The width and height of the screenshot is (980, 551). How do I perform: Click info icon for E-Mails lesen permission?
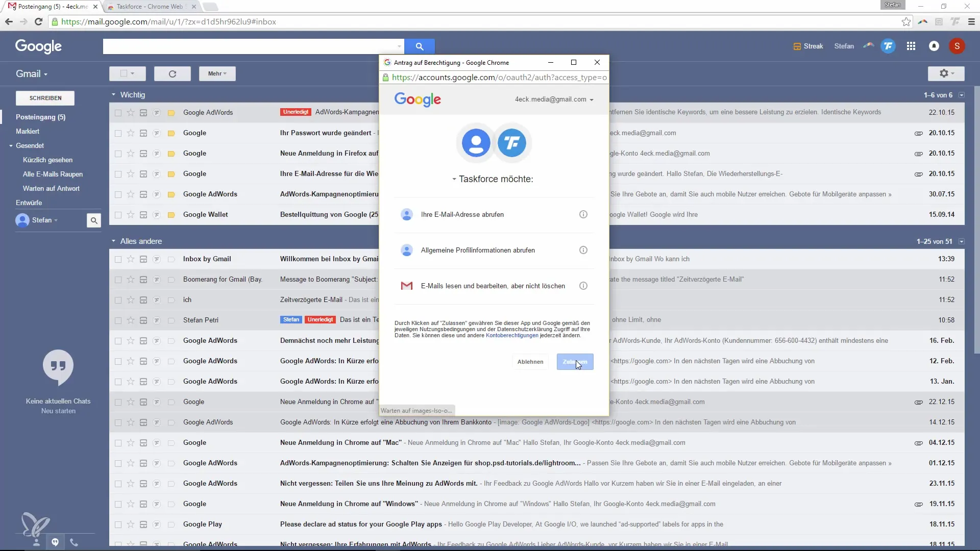(583, 286)
